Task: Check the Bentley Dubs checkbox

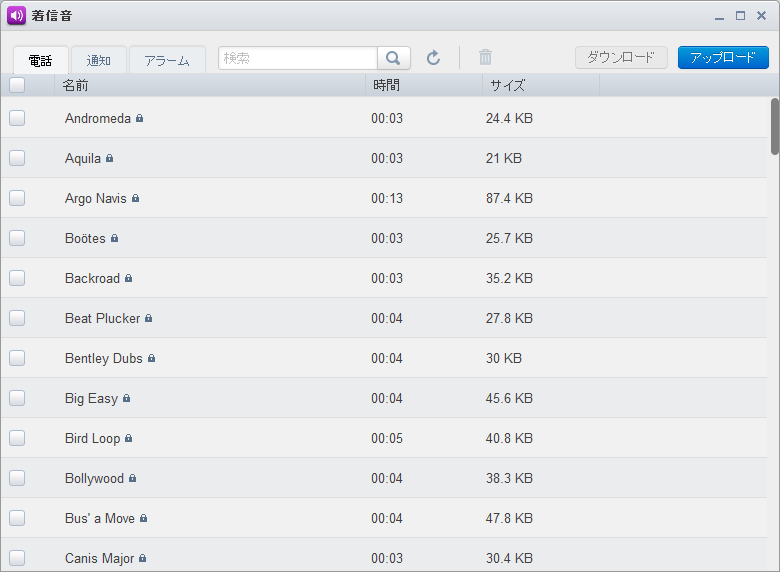Action: pos(17,358)
